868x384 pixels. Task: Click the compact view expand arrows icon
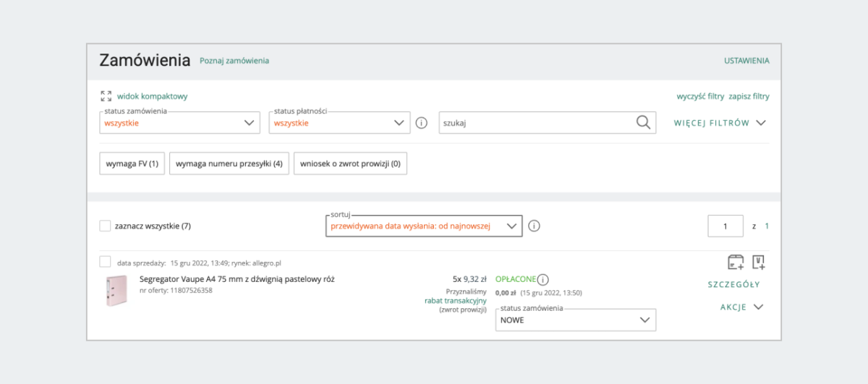[x=106, y=95]
